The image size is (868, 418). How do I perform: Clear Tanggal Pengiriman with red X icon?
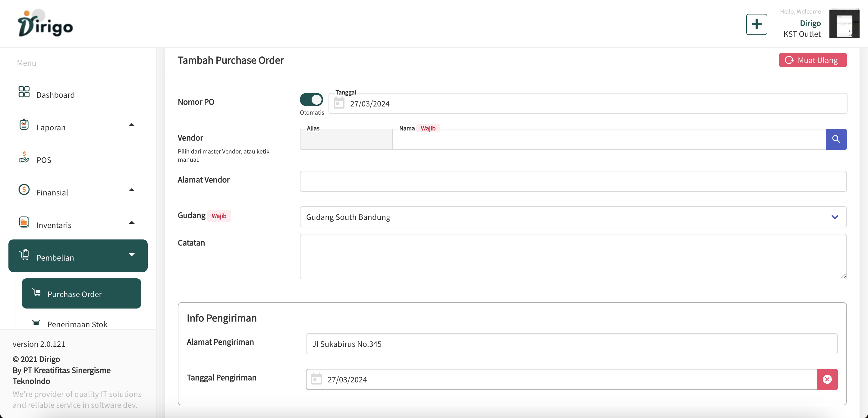click(827, 379)
